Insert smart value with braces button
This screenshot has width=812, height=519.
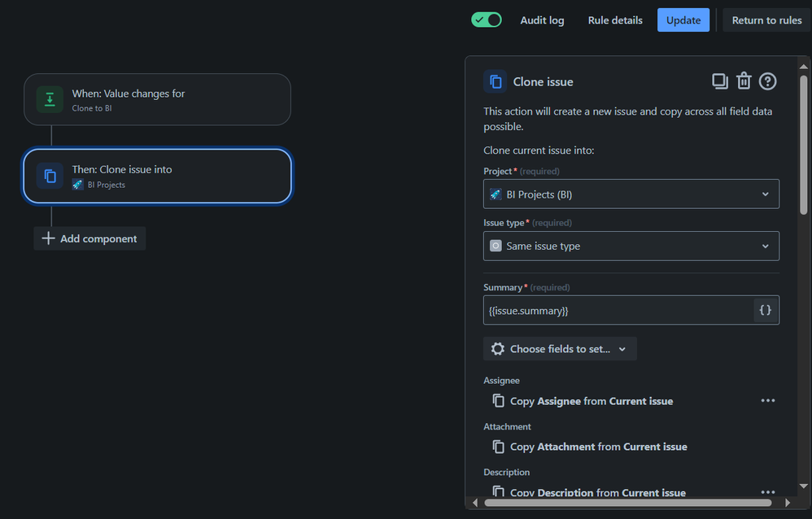tap(765, 310)
